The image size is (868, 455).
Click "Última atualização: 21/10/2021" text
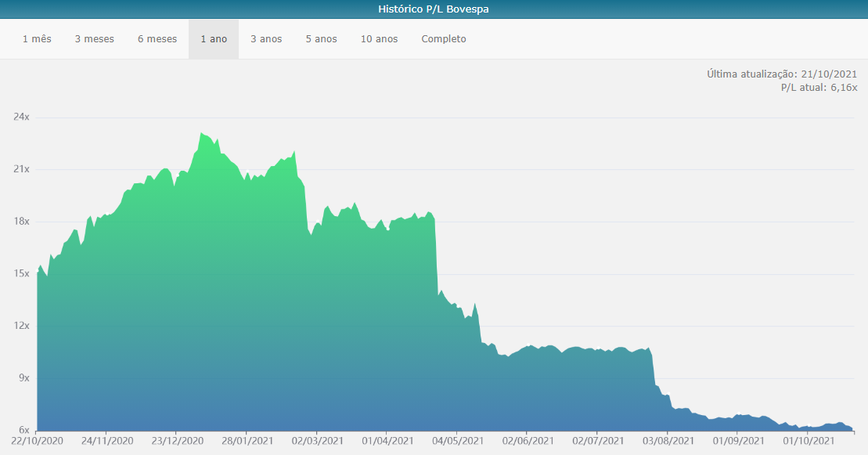tap(782, 74)
